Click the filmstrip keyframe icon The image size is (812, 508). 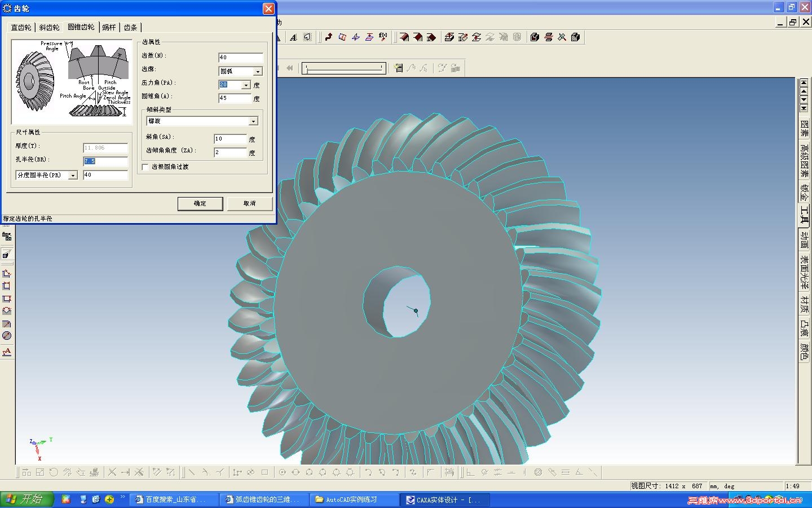click(x=399, y=68)
